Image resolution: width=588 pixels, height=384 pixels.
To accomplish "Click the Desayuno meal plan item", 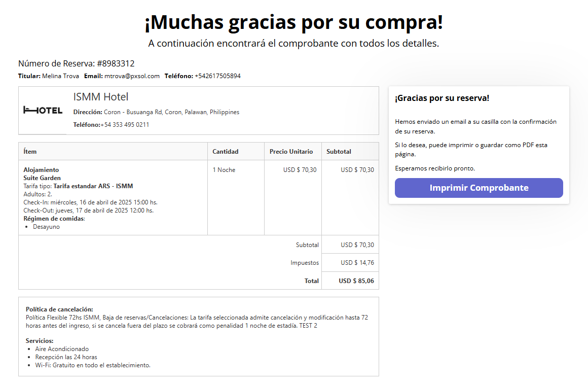I will [x=46, y=227].
